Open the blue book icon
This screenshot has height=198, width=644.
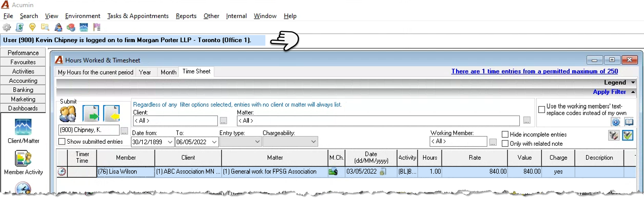(629, 122)
